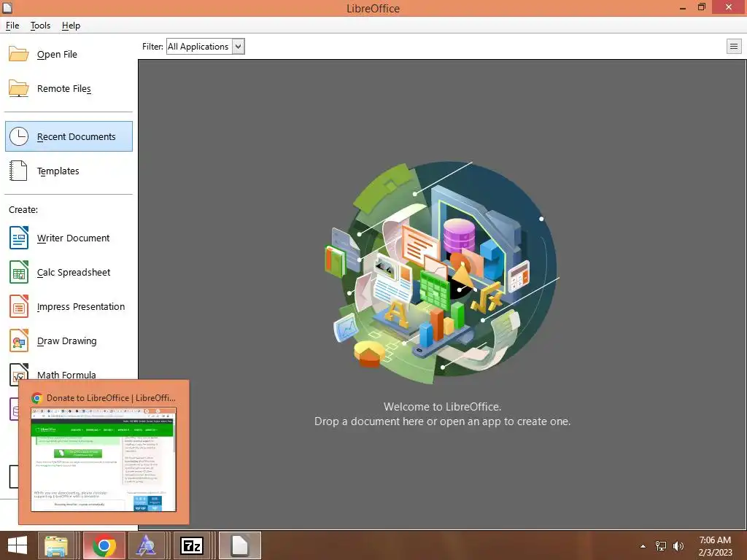
Task: Click the Writer Document label
Action: (x=74, y=238)
